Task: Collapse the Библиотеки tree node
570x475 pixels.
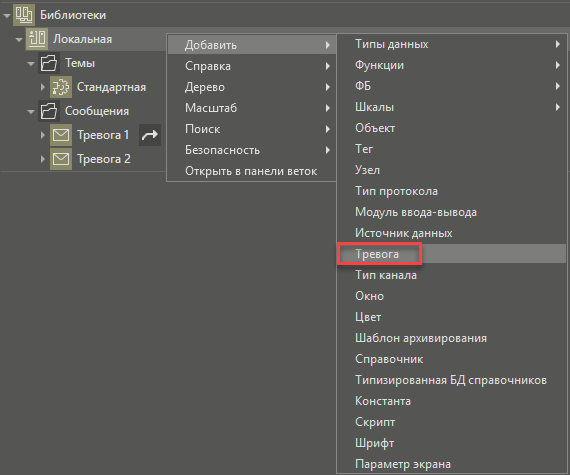Action: pyautogui.click(x=7, y=16)
